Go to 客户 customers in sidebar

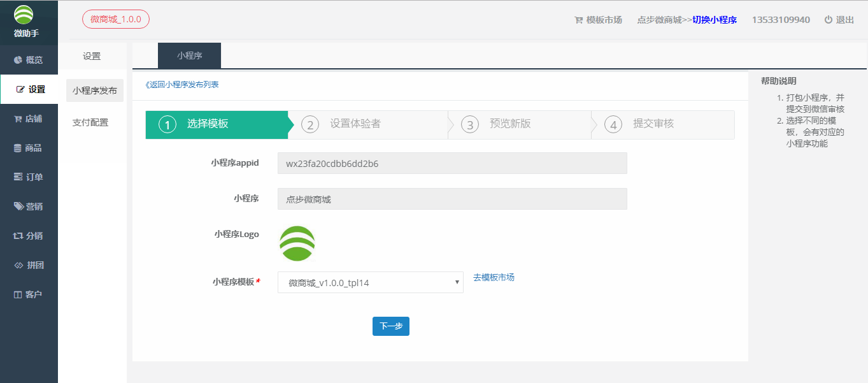pyautogui.click(x=29, y=294)
